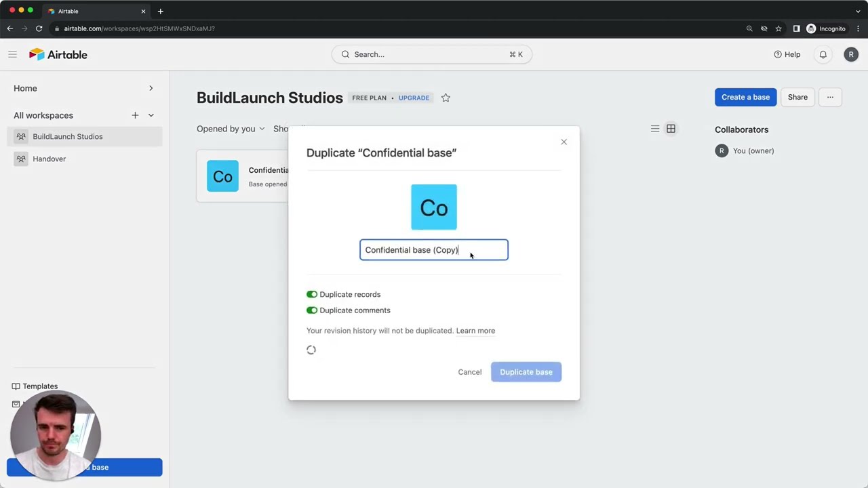This screenshot has height=488, width=868.
Task: Star the BuildLaunch Studios workspace
Action: tap(446, 98)
